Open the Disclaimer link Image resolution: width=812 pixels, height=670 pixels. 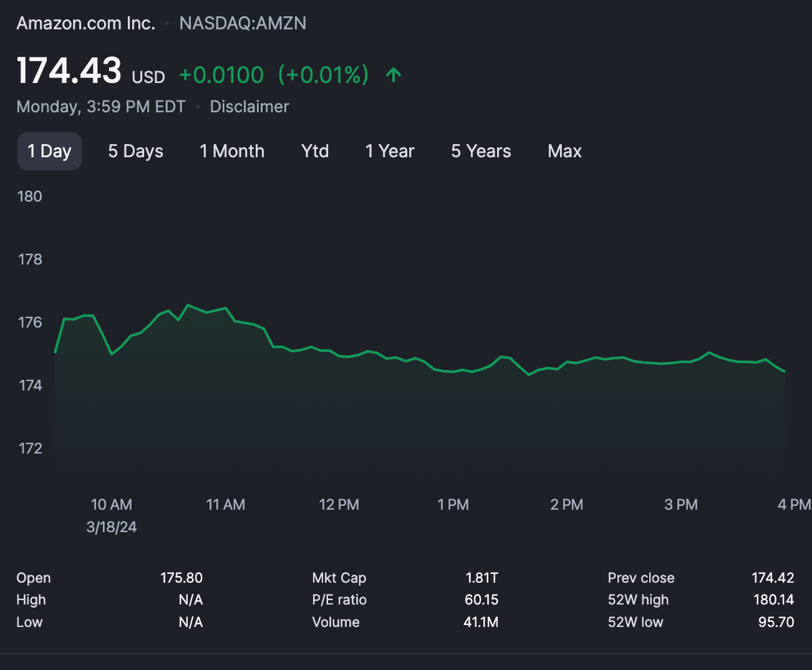(x=249, y=107)
